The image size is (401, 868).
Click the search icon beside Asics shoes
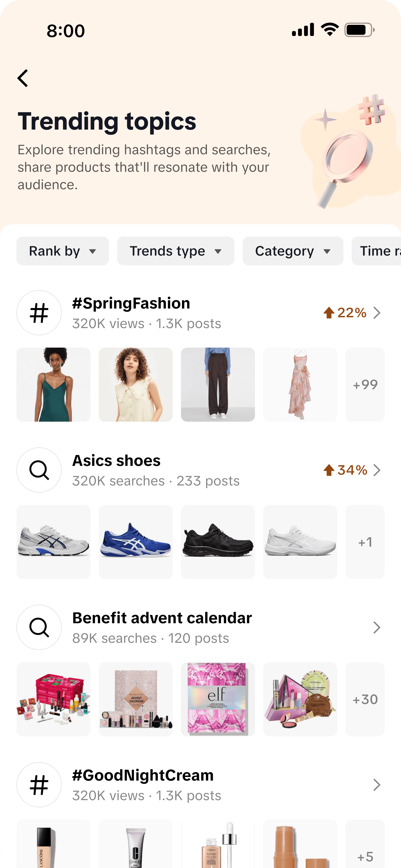(39, 470)
